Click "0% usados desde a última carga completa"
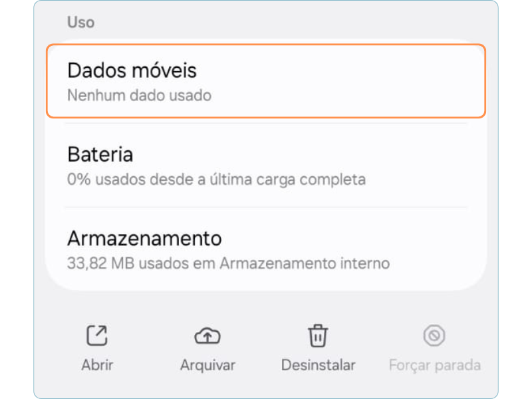Image resolution: width=532 pixels, height=399 pixels. click(216, 180)
